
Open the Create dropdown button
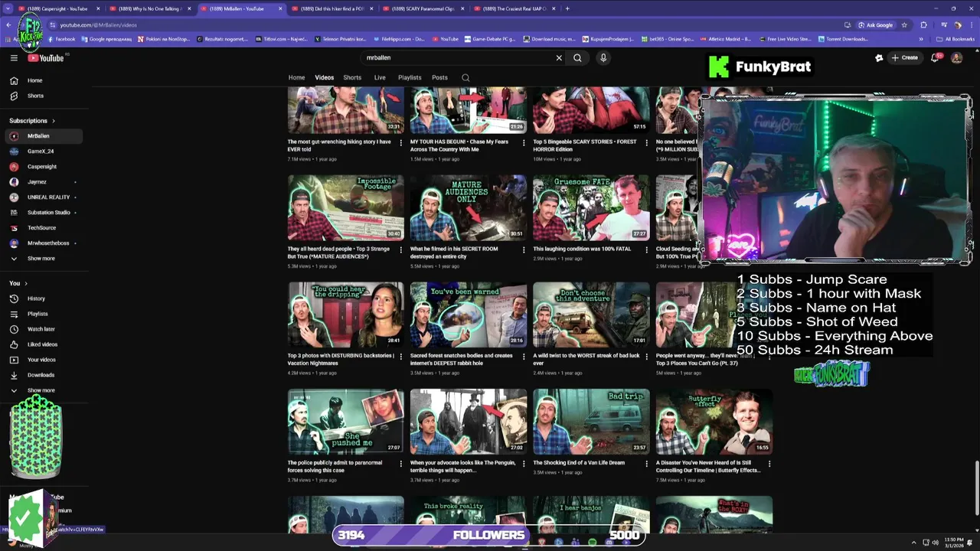pos(905,57)
